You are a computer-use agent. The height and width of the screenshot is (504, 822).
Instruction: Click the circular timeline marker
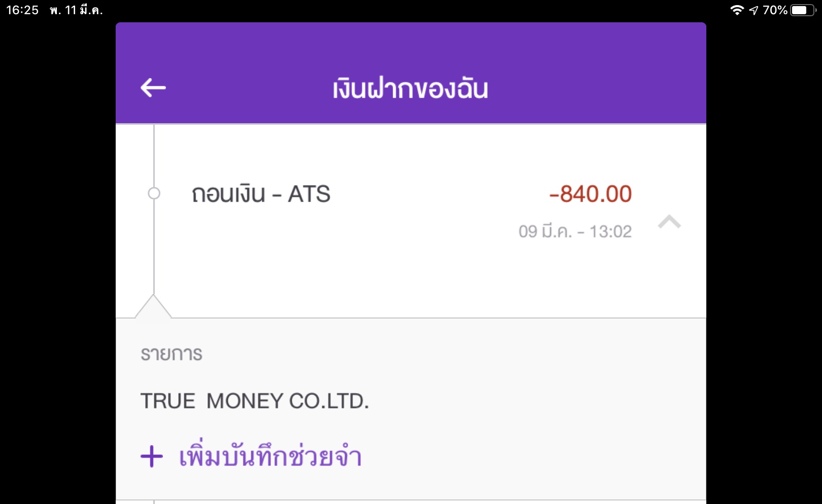point(154,193)
